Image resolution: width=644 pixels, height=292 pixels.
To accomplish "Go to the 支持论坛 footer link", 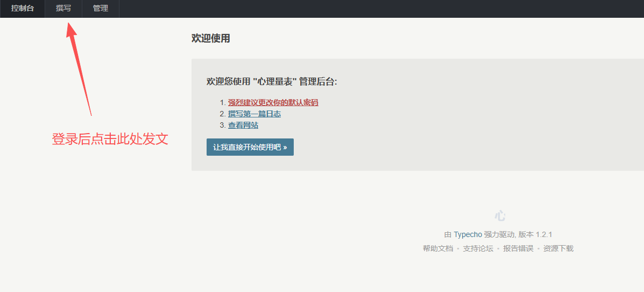I will coord(478,248).
